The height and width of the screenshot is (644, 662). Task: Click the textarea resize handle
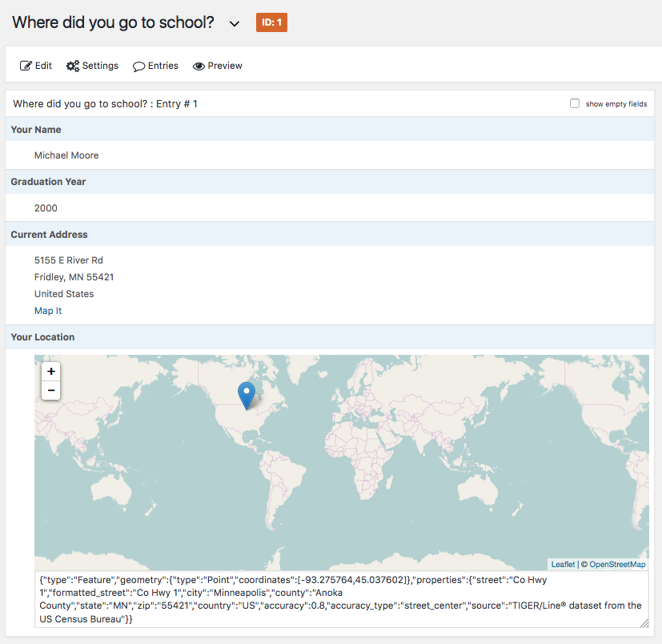tap(644, 622)
